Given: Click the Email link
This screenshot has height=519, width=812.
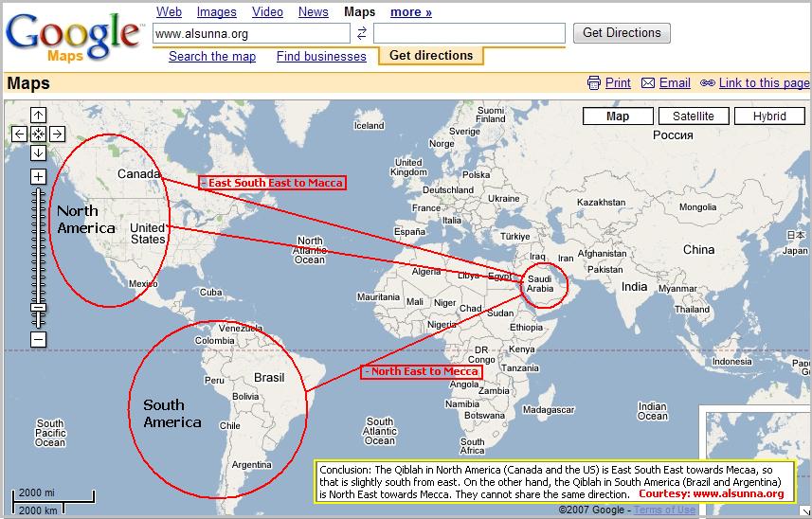Looking at the screenshot, I should pos(675,82).
